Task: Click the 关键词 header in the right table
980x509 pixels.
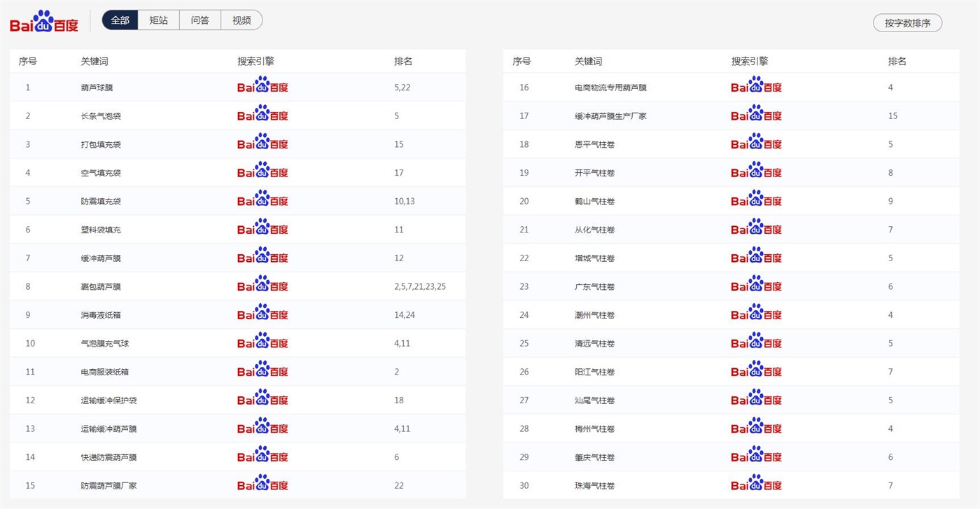Action: [x=588, y=62]
